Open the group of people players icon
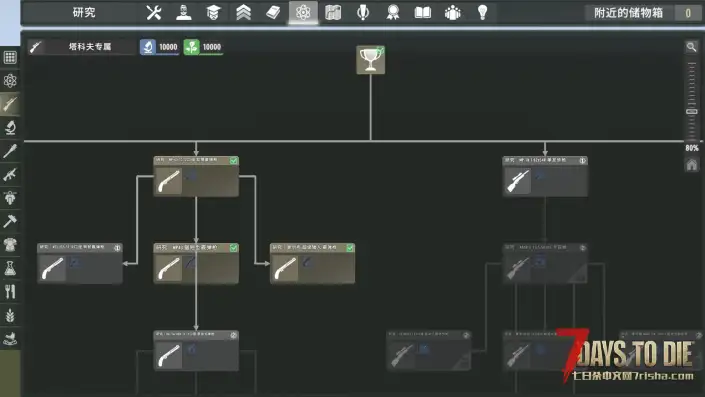The width and height of the screenshot is (705, 397). tap(452, 13)
